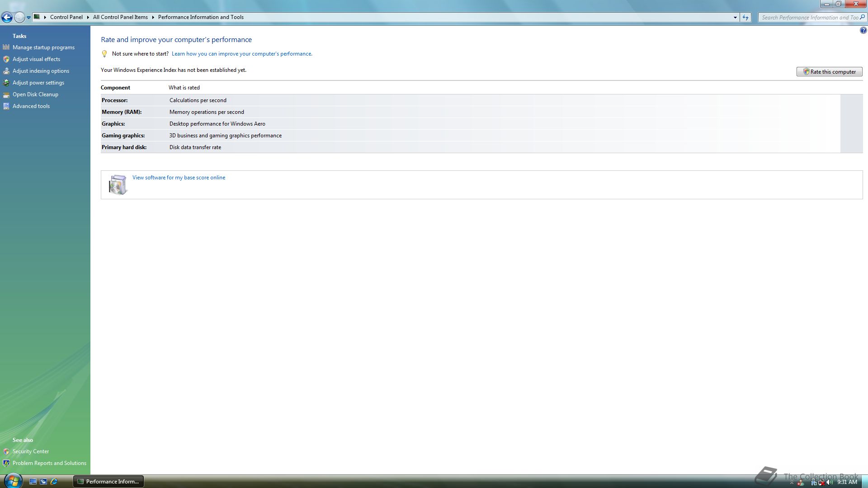Click the Adjust indexing options icon

pyautogui.click(x=6, y=71)
